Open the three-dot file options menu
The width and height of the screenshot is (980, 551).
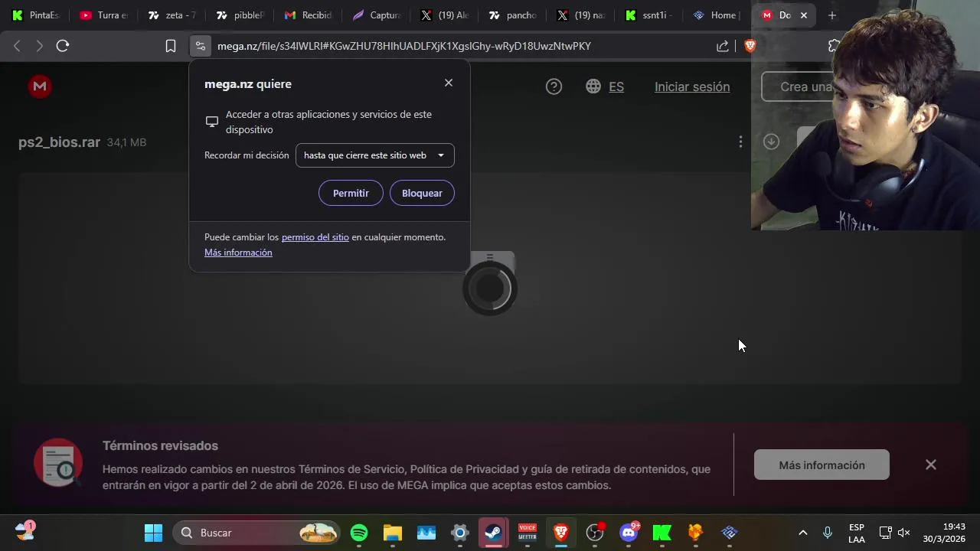[x=740, y=142]
